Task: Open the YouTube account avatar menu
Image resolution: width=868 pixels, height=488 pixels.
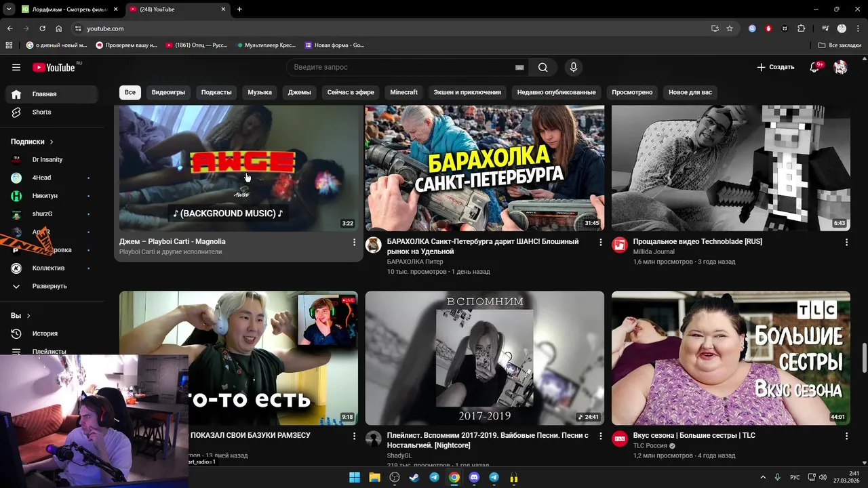Action: (x=841, y=67)
